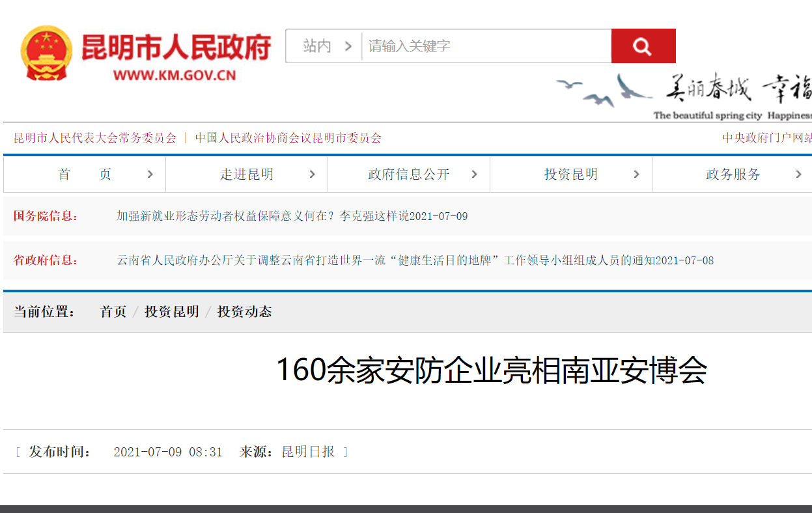
Task: Click 投资动态 in the breadcrumb
Action: (x=244, y=312)
